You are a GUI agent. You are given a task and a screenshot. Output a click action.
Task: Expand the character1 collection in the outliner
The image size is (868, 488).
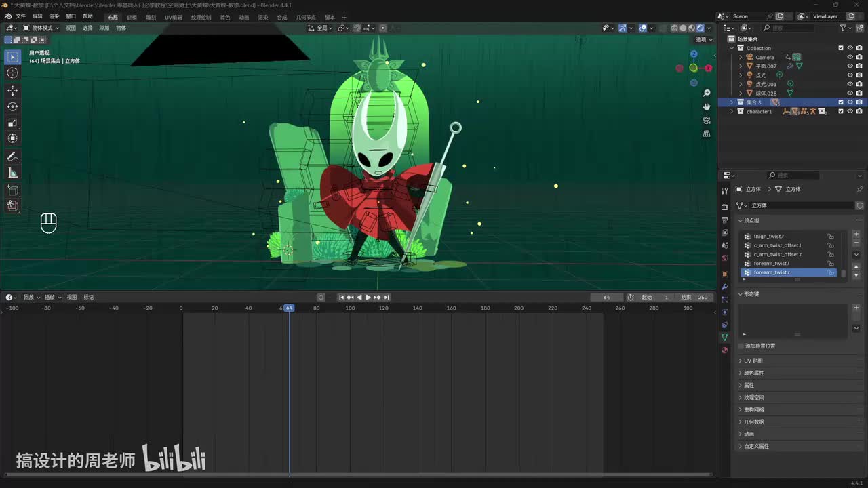point(732,111)
